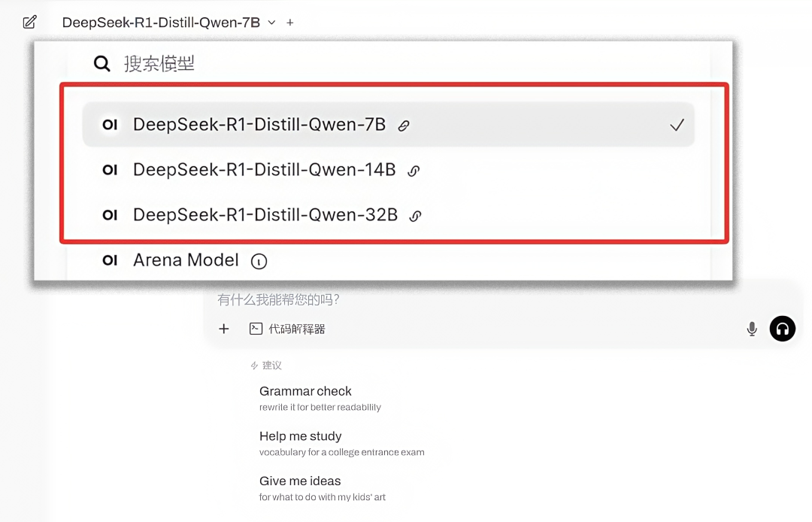
Task: Click the plus icon to add model
Action: pyautogui.click(x=290, y=23)
